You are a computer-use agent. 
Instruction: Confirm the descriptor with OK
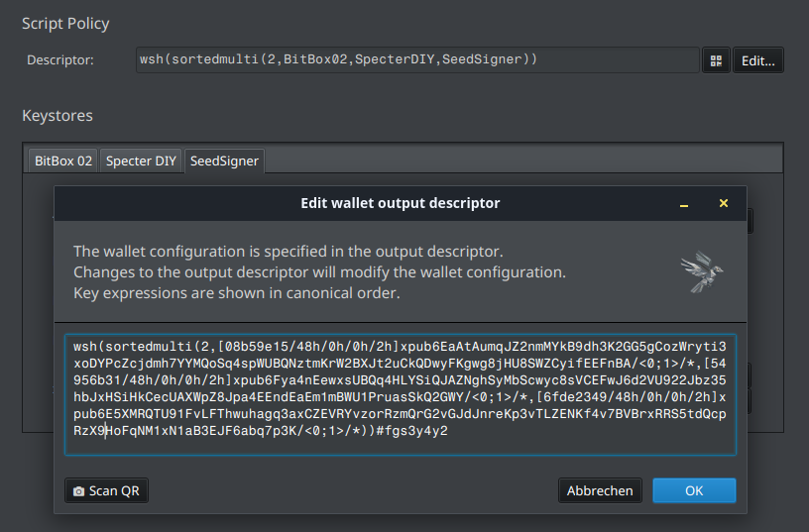694,490
